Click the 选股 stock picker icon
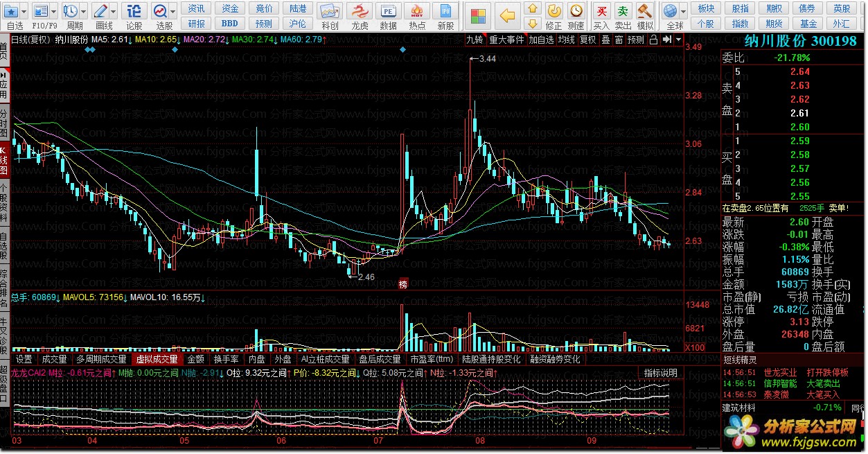Image resolution: width=868 pixels, height=454 pixels. 160,11
